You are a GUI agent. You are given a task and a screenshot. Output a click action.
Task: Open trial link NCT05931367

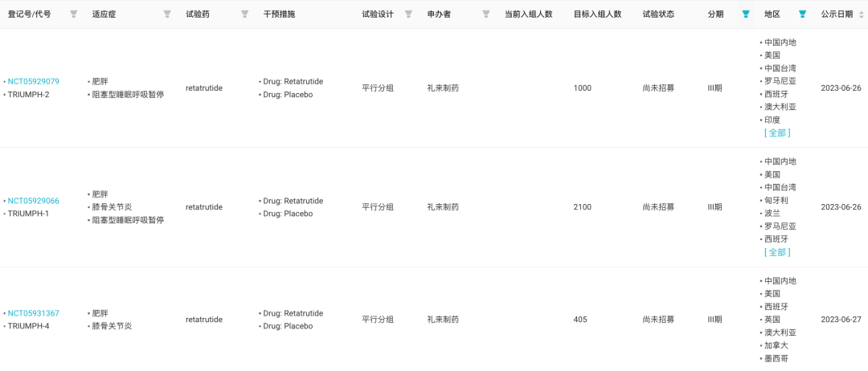(x=33, y=313)
